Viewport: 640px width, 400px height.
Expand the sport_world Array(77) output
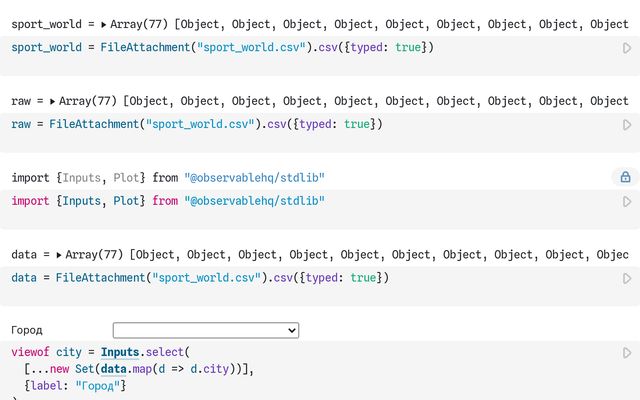pyautogui.click(x=105, y=24)
